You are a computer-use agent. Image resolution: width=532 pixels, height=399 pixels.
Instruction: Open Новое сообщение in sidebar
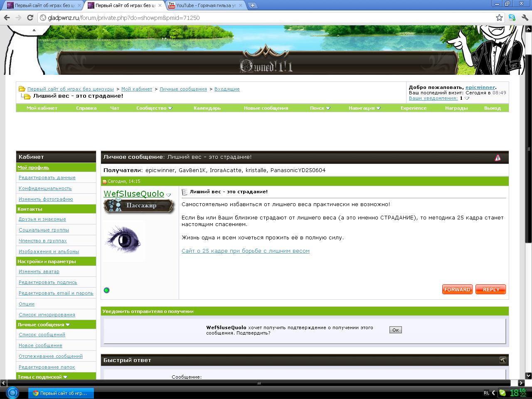[x=40, y=345]
